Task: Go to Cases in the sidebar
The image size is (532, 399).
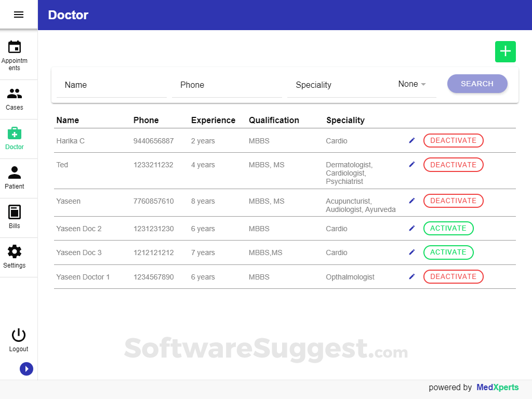Action: pos(14,99)
